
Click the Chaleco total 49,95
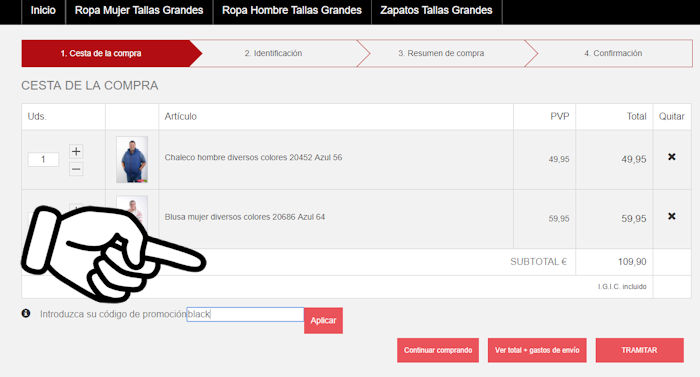click(633, 159)
